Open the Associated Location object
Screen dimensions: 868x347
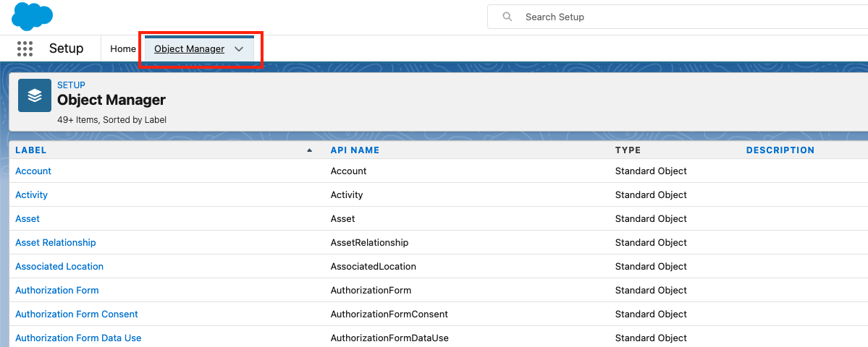[x=59, y=267]
